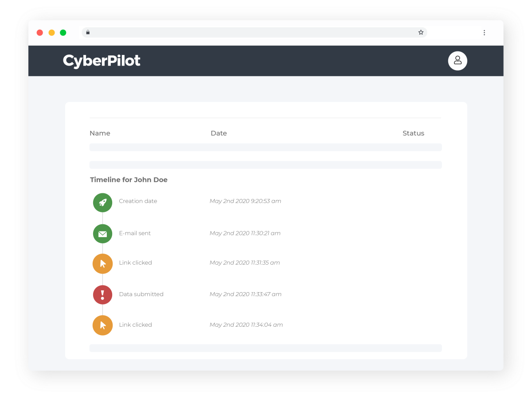Click the yellow minimize window button
This screenshot has width=532, height=395.
[x=51, y=32]
